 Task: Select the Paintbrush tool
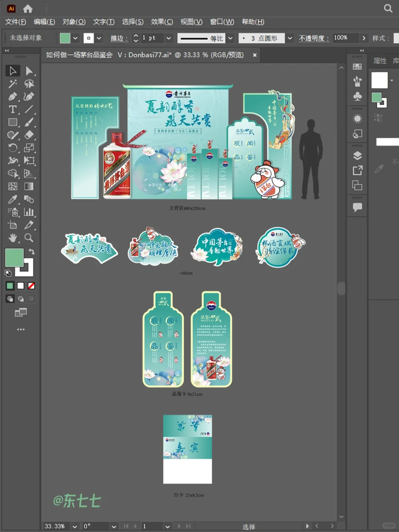(29, 122)
